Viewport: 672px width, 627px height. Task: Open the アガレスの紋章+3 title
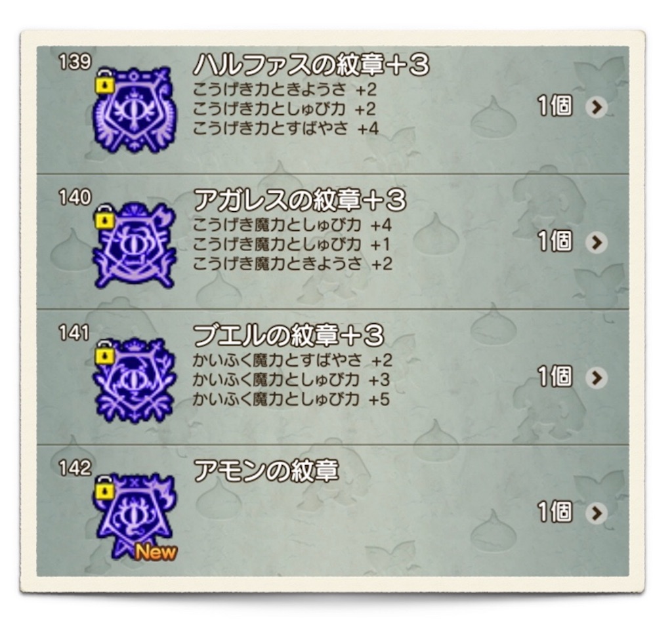click(299, 200)
